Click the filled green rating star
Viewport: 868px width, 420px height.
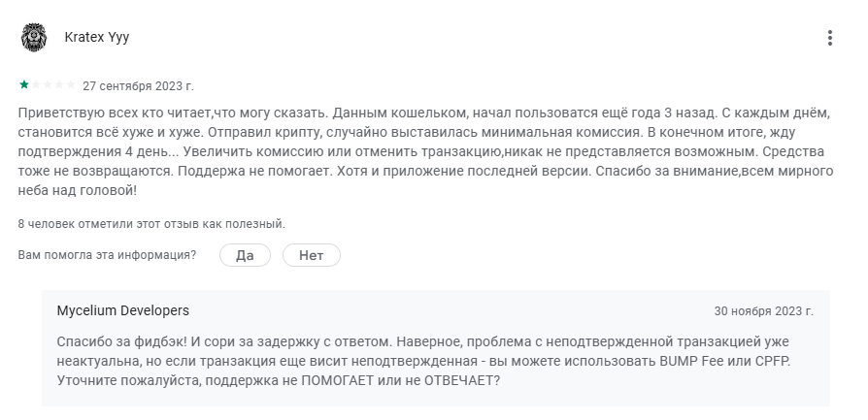tap(24, 84)
